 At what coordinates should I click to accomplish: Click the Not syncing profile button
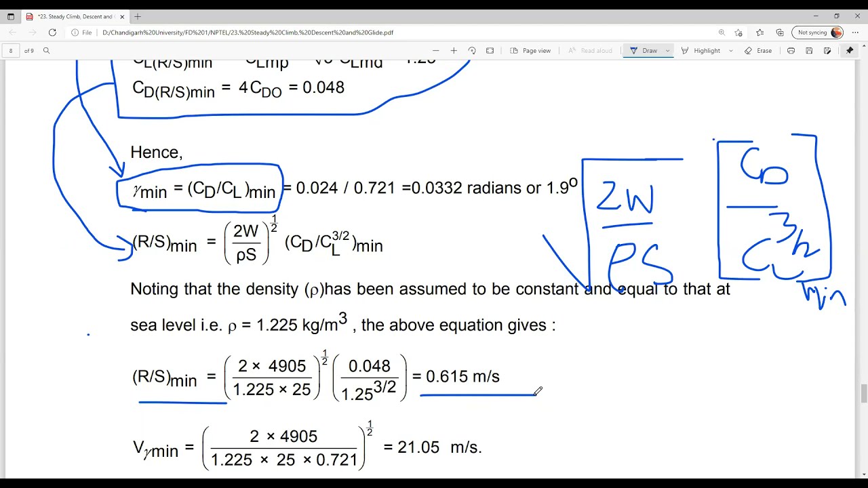[818, 33]
